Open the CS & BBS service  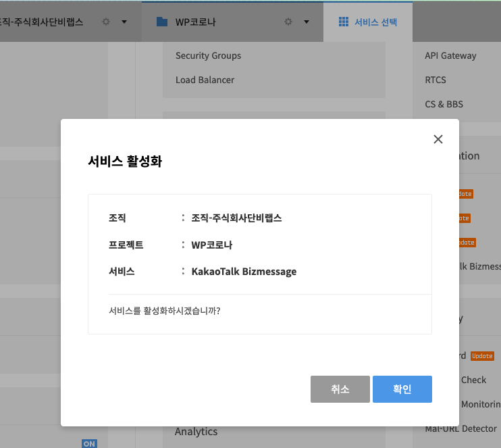444,104
